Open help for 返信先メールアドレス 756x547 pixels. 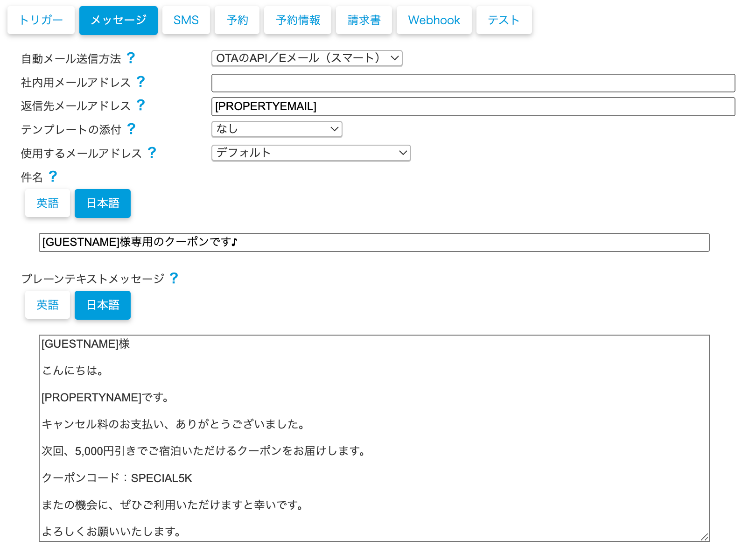tap(140, 105)
